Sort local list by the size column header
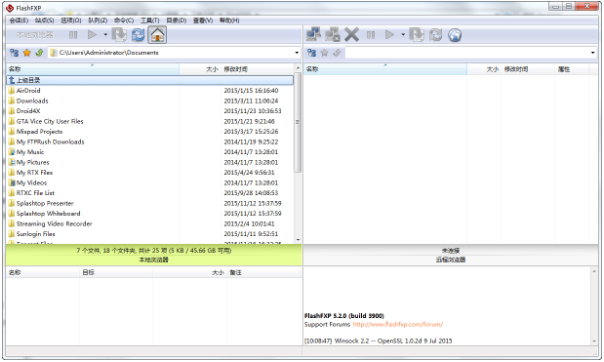Viewport: 604px width, 362px height. coord(200,69)
